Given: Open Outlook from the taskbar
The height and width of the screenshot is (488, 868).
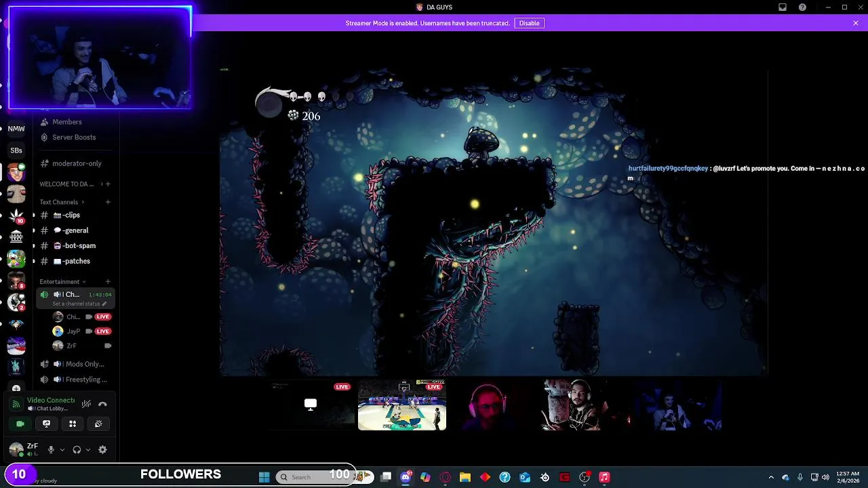Looking at the screenshot, I should pyautogui.click(x=525, y=477).
